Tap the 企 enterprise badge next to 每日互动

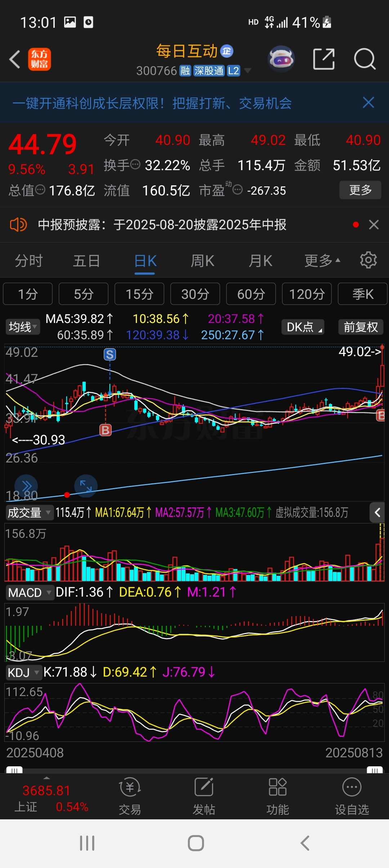227,51
